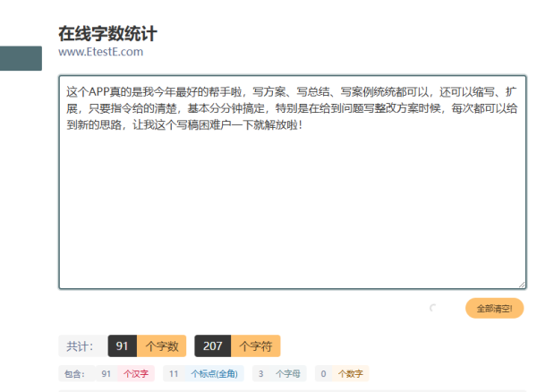Select the 3 letters count value
The width and height of the screenshot is (537, 392).
(x=261, y=373)
